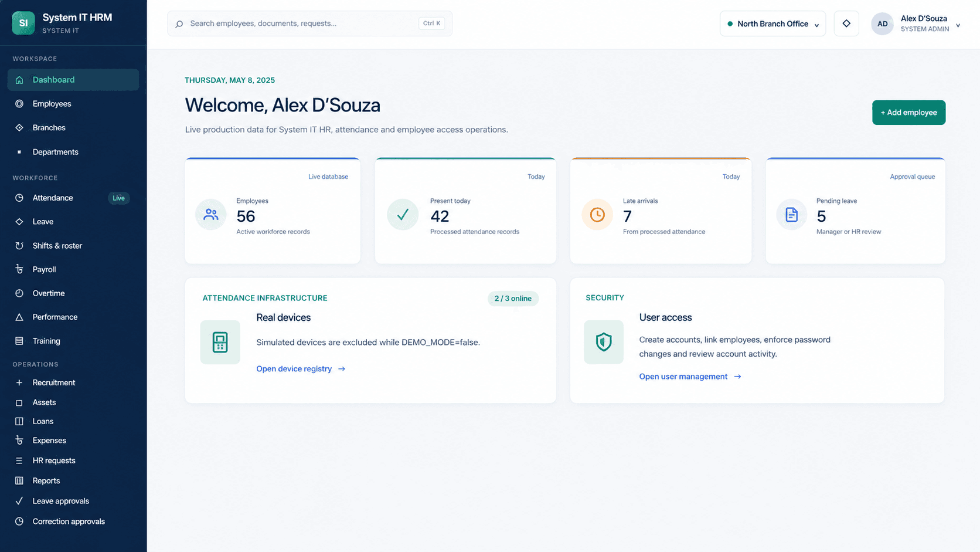Expand the Alex D'Souza account menu chevron
The height and width of the screenshot is (552, 980).
(958, 25)
